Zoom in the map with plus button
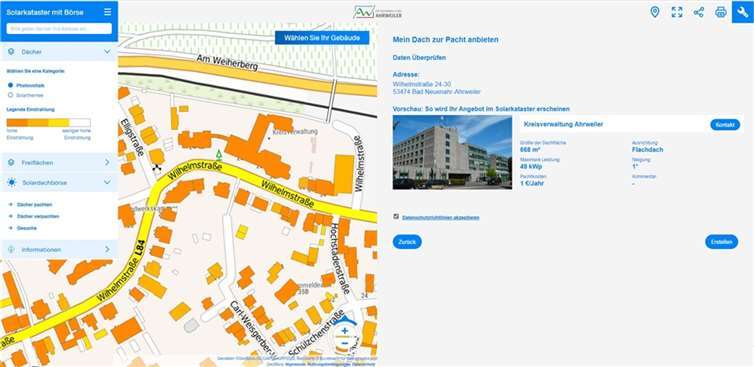The height and width of the screenshot is (367, 754). coord(345,331)
